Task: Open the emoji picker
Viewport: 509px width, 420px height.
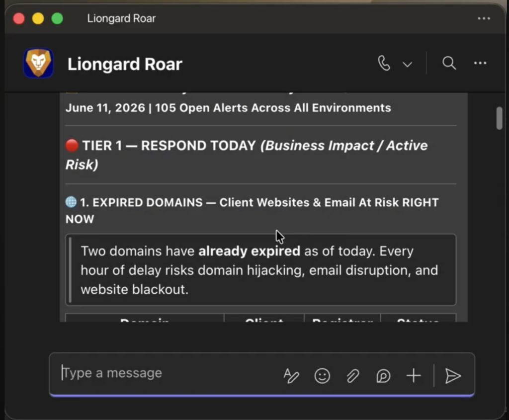Action: pos(322,376)
